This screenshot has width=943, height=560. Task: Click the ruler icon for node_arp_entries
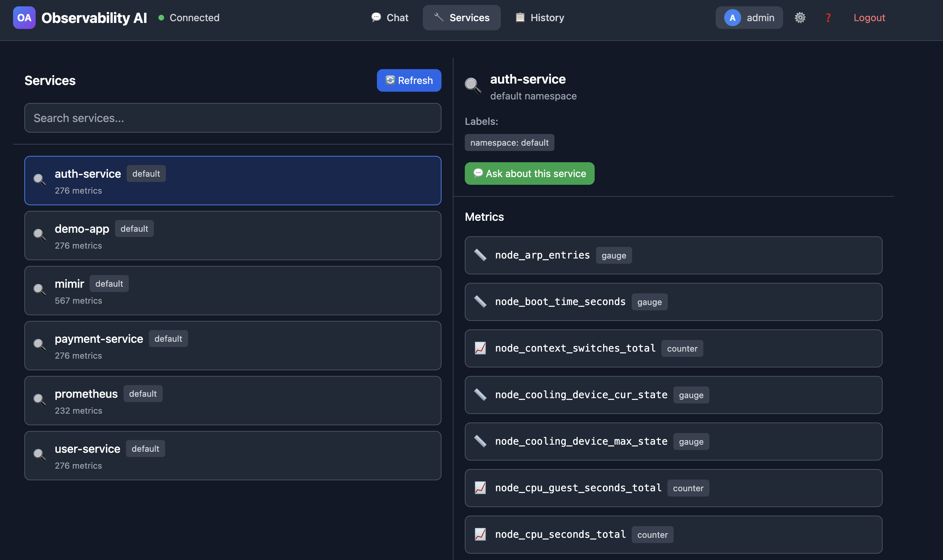coord(480,255)
